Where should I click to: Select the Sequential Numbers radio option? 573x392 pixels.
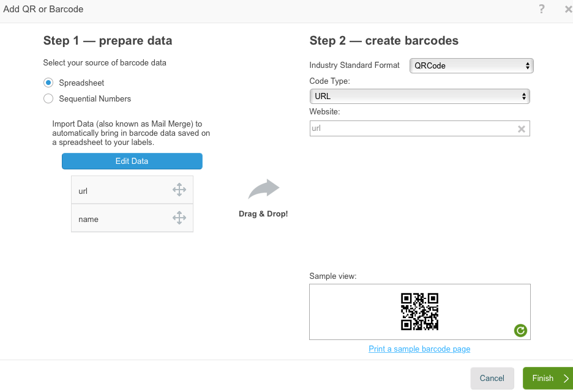pos(48,98)
